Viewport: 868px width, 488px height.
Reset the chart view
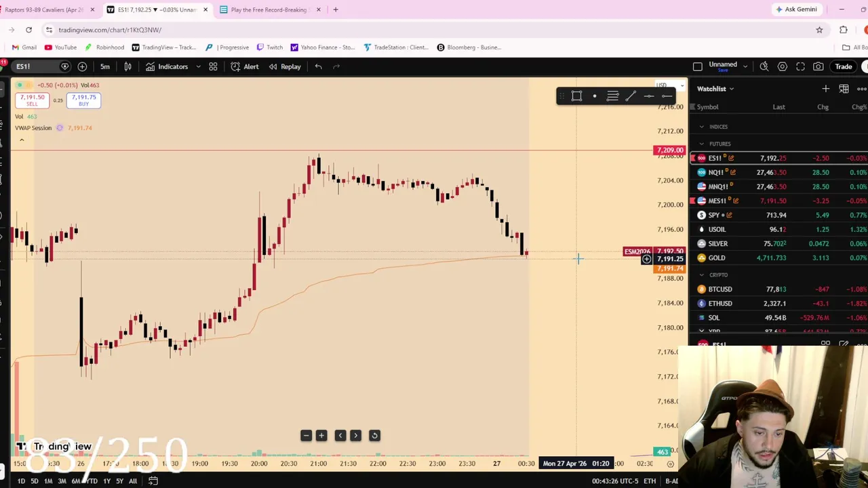click(374, 436)
